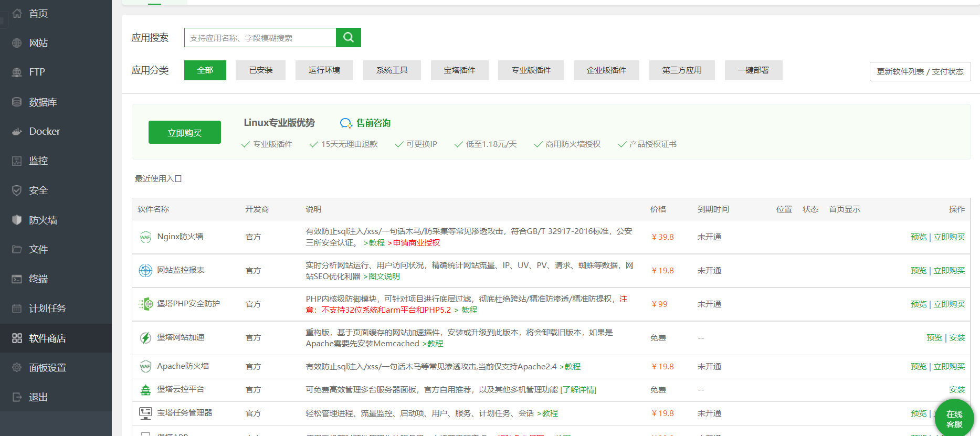The width and height of the screenshot is (980, 436).
Task: Click the Apache防火墙 WAF icon
Action: coord(145,366)
